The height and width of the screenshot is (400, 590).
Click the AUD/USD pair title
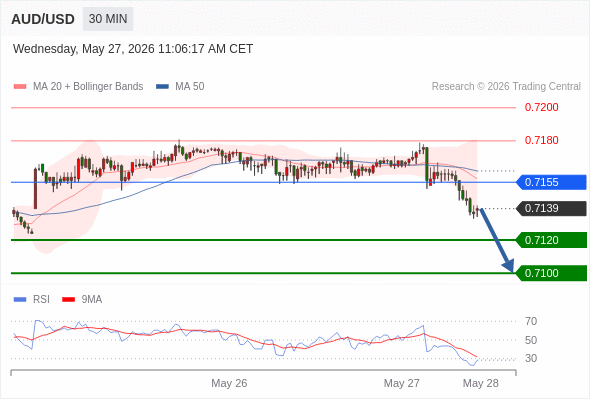tap(43, 19)
